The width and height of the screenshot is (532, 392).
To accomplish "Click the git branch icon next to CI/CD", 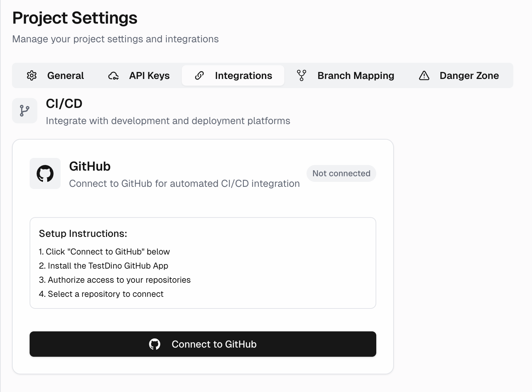I will tap(25, 111).
